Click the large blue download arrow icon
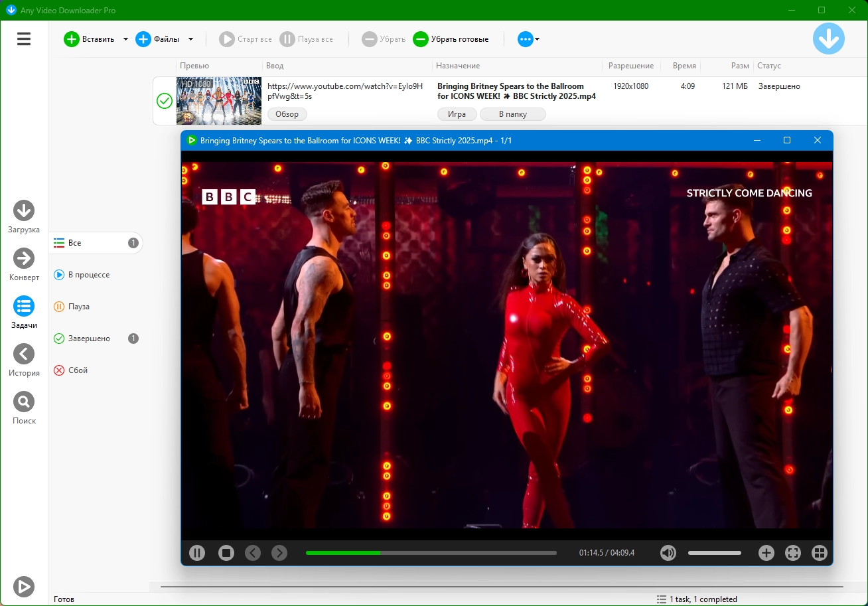 (828, 38)
